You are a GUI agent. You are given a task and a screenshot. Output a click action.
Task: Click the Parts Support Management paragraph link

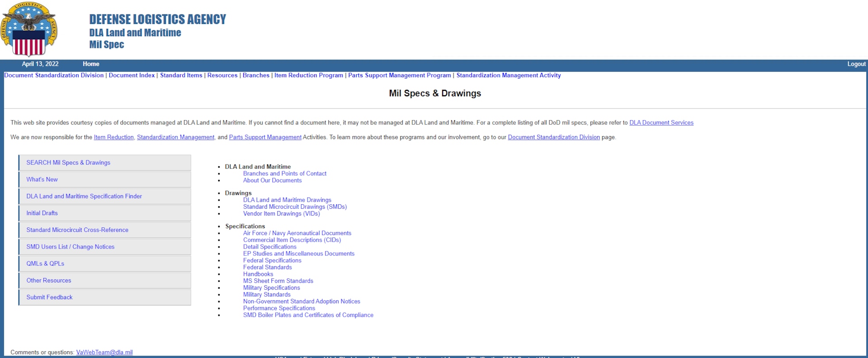(x=265, y=137)
